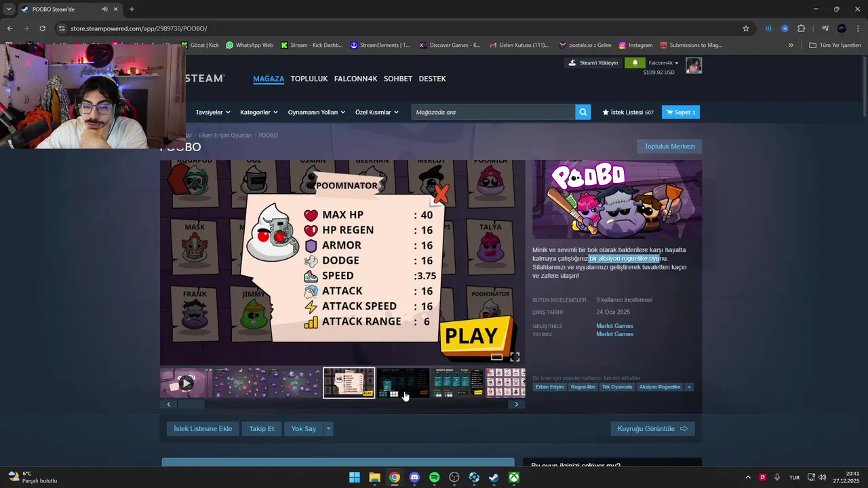
Task: Open the WhatsApp Web bookmark
Action: click(x=250, y=45)
